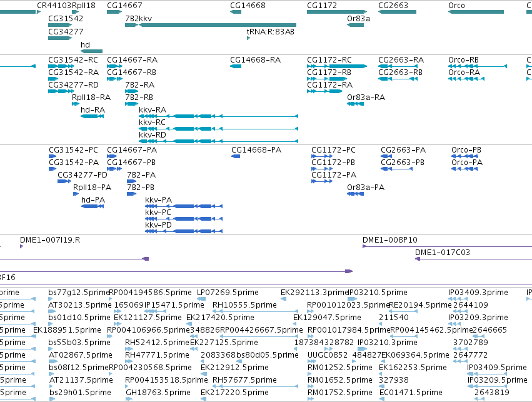
Task: Select the CG14667 gene feature
Action: (114, 12)
